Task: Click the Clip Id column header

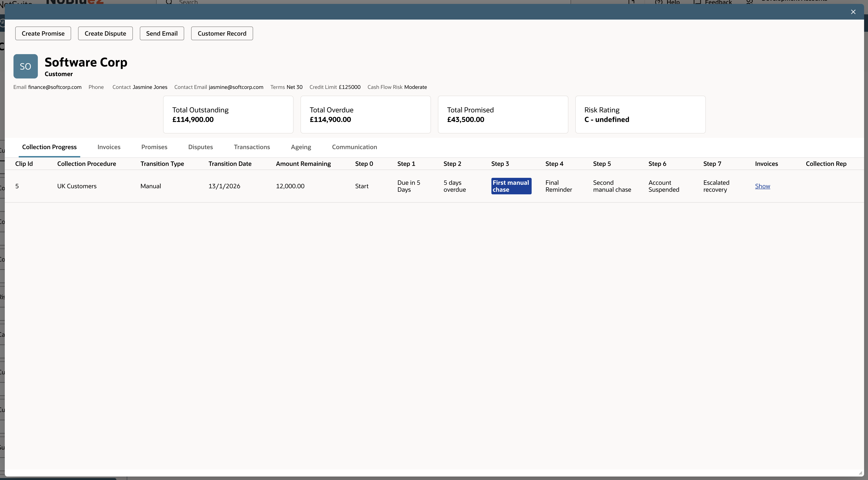Action: (24, 164)
